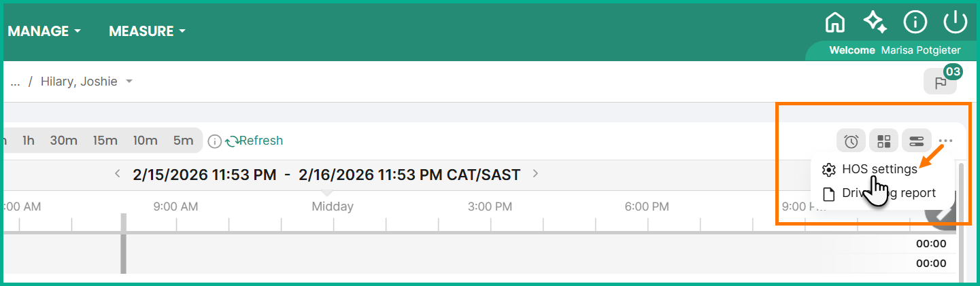Open the sparkle AI assistant icon

point(875,22)
